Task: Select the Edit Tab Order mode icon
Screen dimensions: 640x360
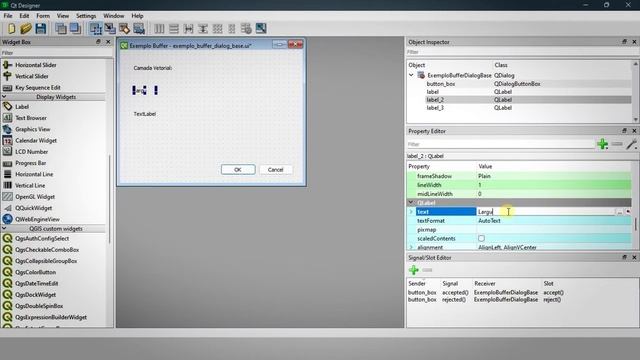Action: coord(139,28)
